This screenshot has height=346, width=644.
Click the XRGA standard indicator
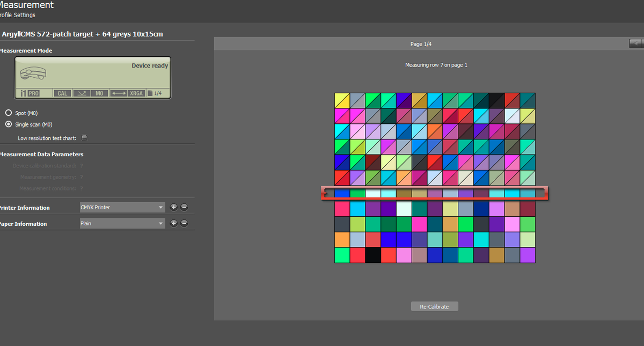[x=136, y=93]
